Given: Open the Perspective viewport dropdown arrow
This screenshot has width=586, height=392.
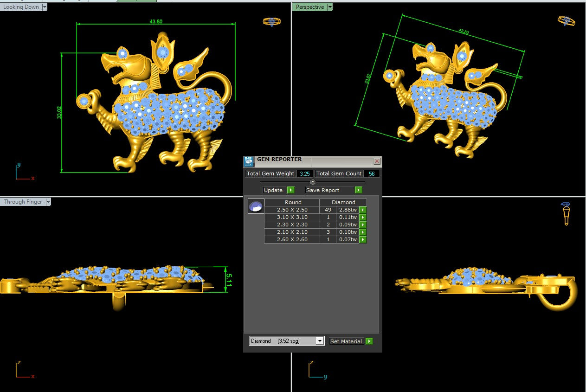Looking at the screenshot, I should pos(330,7).
